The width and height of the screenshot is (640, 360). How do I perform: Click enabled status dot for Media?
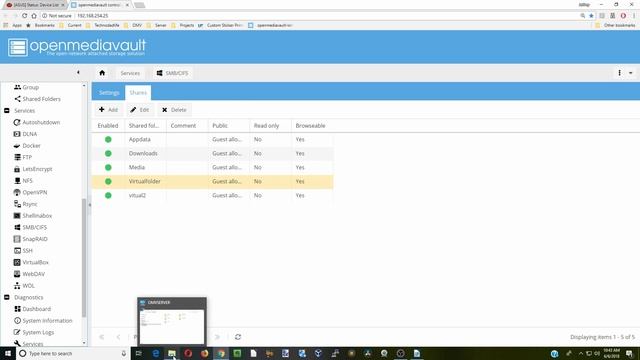pyautogui.click(x=108, y=167)
